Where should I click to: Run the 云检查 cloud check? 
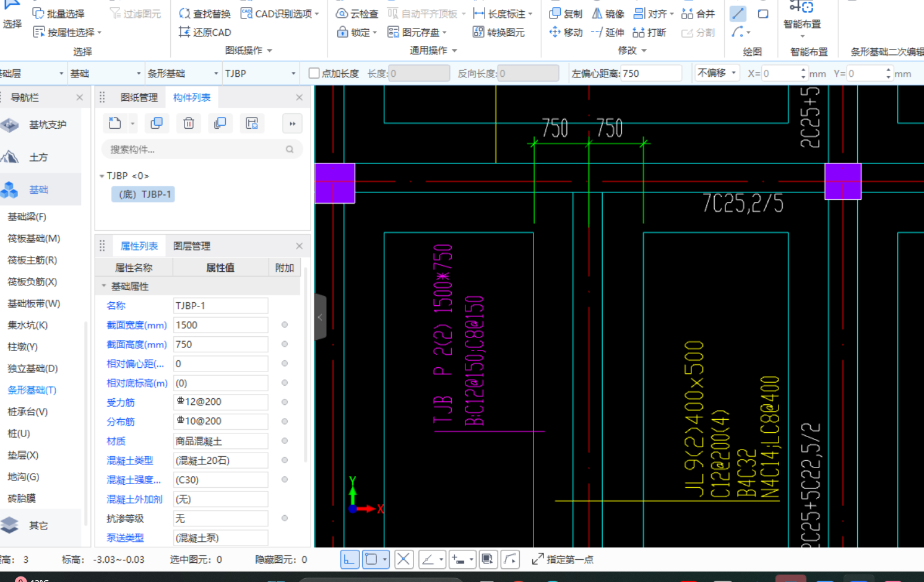point(356,14)
